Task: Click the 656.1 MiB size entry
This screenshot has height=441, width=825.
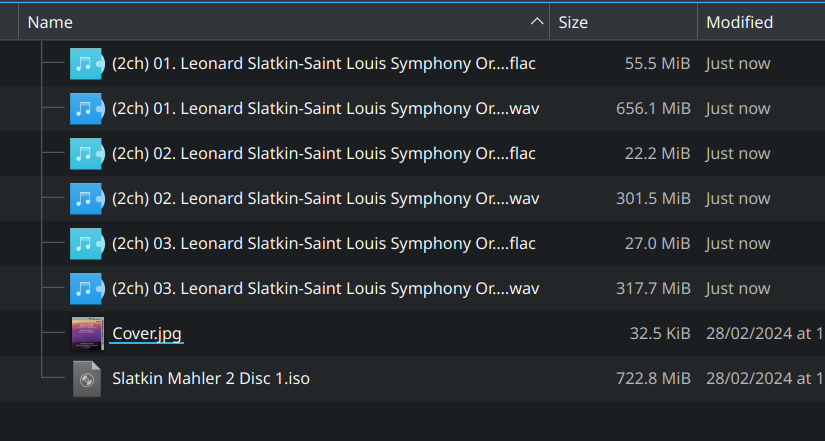Action: point(653,108)
